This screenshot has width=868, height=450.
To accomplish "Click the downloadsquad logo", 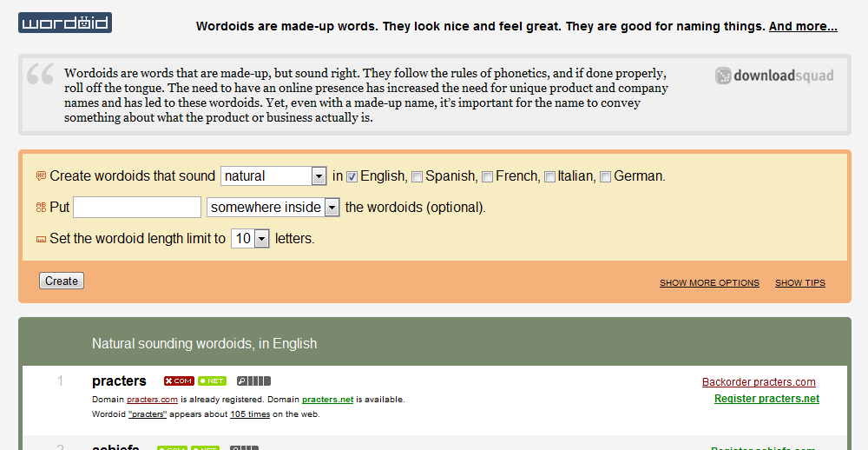I will point(774,76).
